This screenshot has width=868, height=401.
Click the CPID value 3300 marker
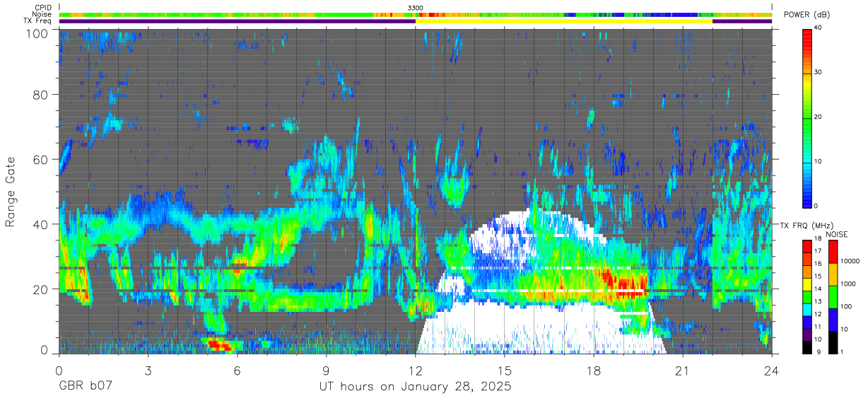point(416,8)
